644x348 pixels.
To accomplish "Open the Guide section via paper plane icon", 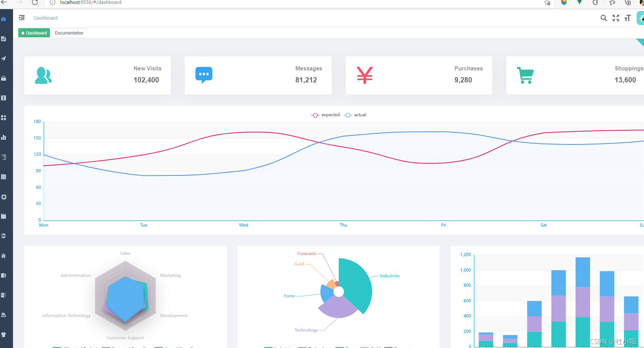I will click(x=4, y=58).
